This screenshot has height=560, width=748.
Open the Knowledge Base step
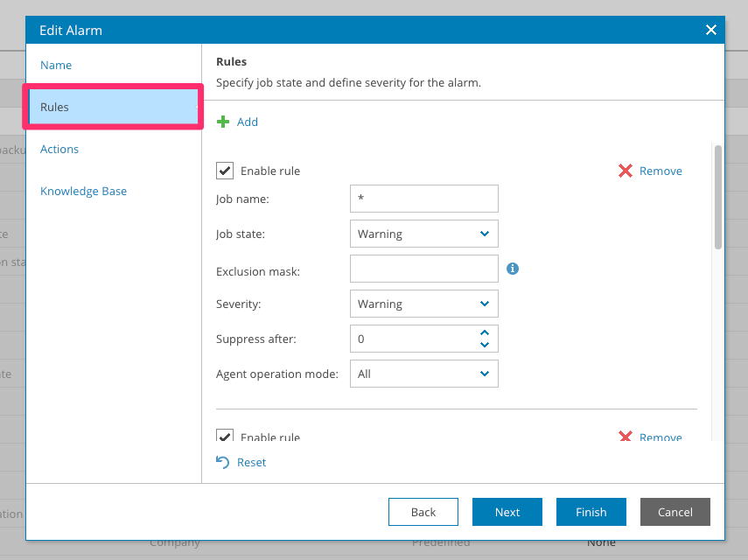pyautogui.click(x=83, y=192)
